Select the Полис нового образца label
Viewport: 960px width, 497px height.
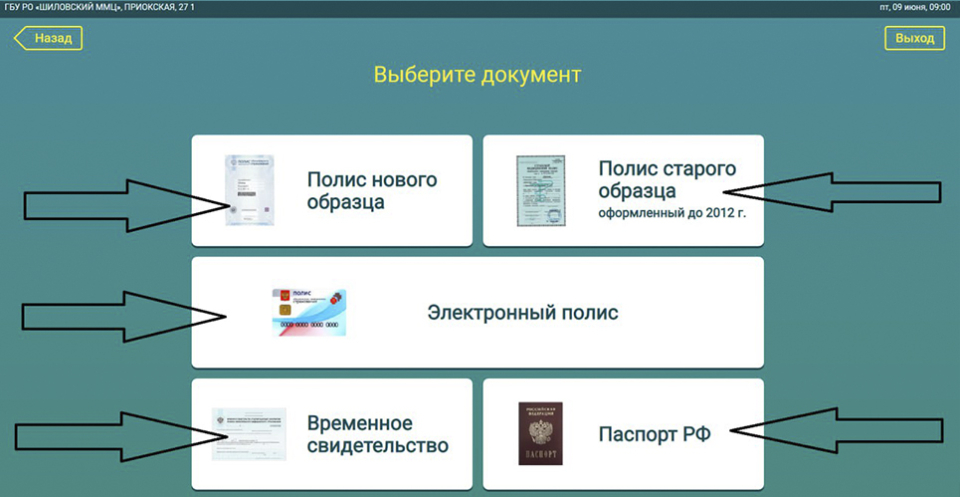tap(372, 191)
